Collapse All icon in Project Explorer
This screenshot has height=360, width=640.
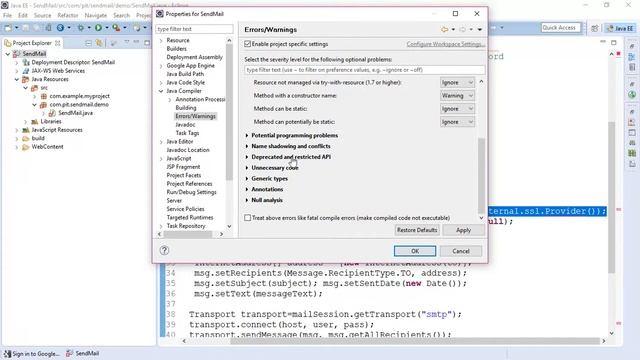[88, 43]
